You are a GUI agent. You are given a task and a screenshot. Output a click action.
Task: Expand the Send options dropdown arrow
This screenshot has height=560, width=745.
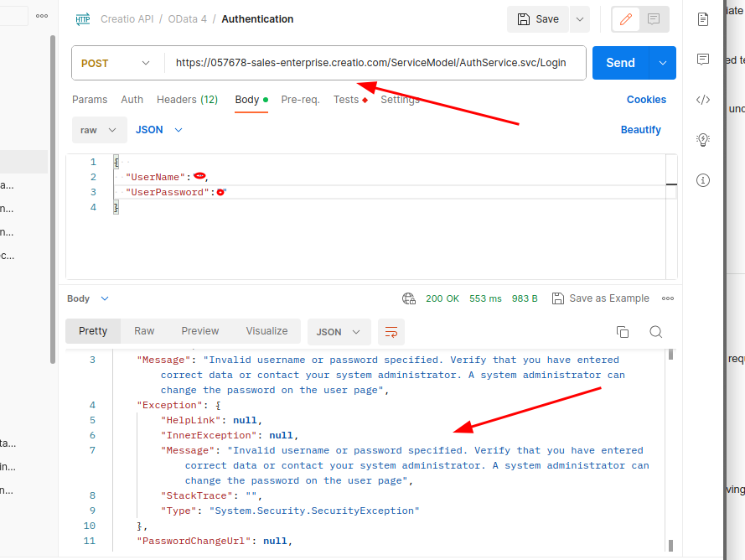point(663,63)
